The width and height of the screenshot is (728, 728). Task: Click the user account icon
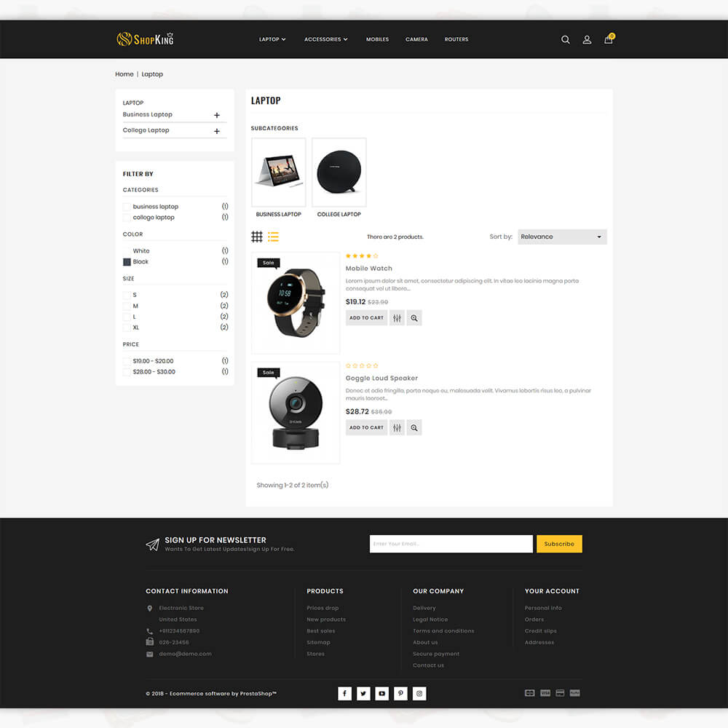coord(587,40)
